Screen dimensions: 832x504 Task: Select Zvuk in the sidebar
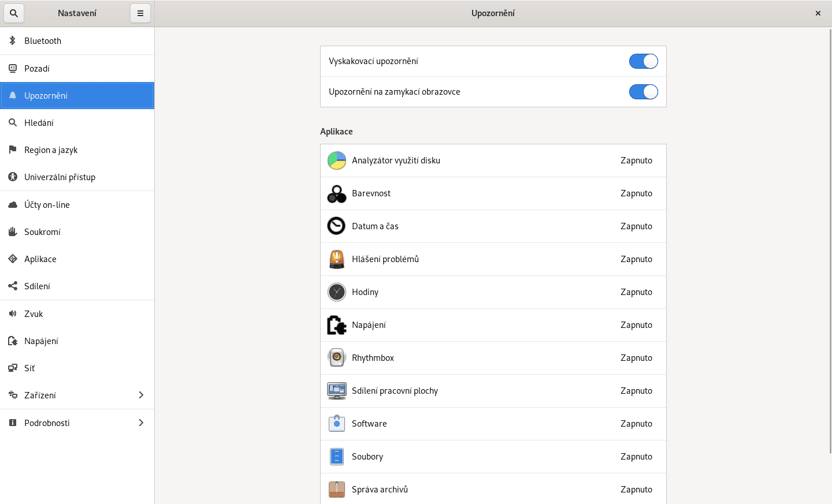(34, 314)
